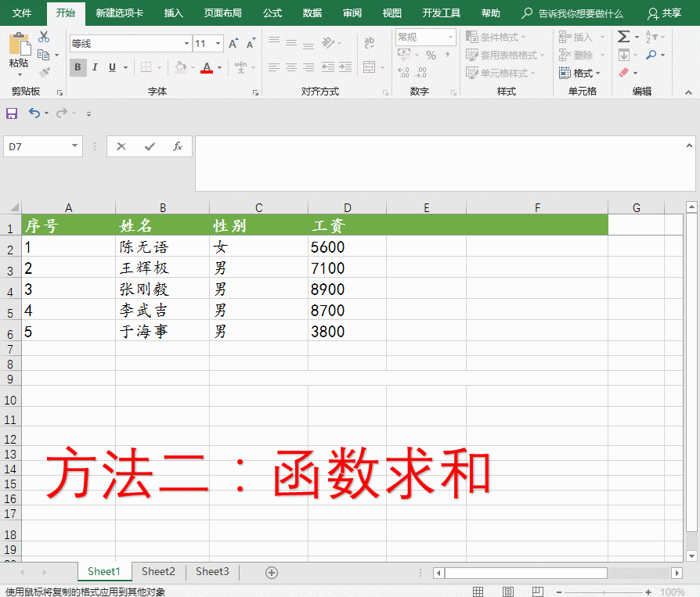This screenshot has height=597, width=700.
Task: Click the fill color bucket
Action: (181, 67)
